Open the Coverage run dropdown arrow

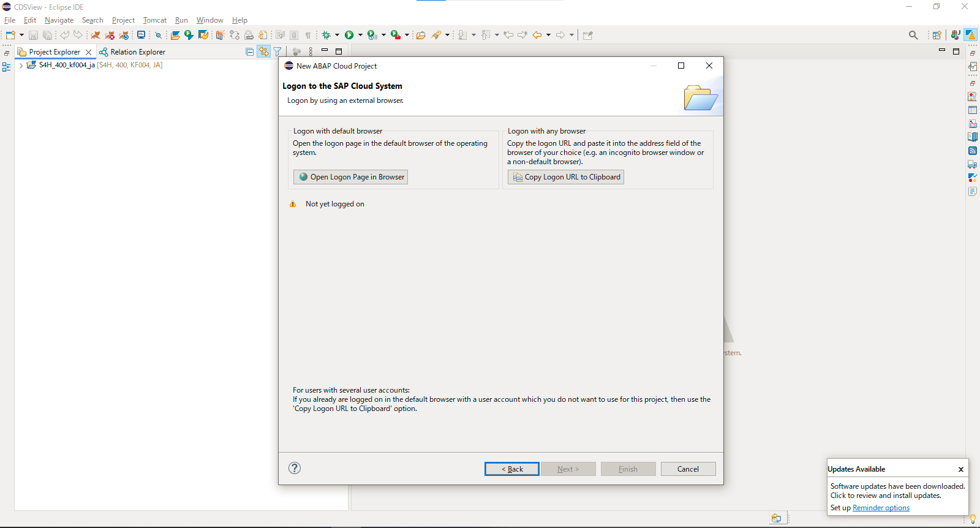(x=383, y=35)
